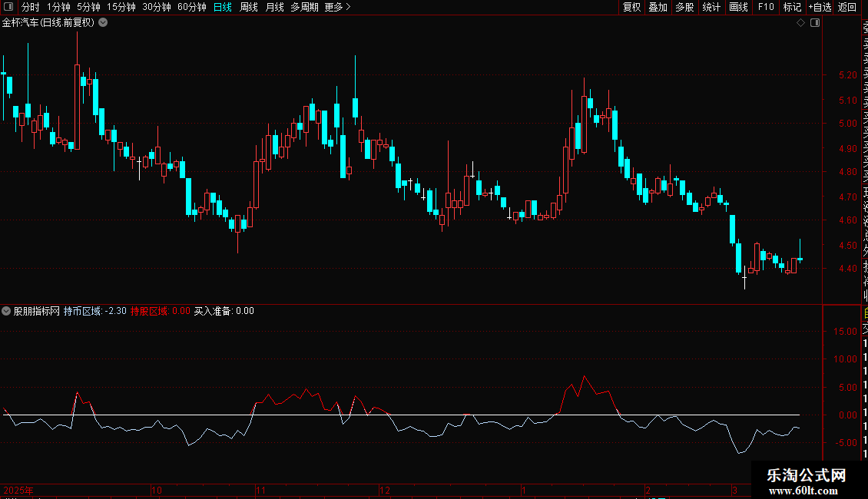Screen dimensions: 868x499
Task: Select the 15分钟 period tab
Action: 121,7
